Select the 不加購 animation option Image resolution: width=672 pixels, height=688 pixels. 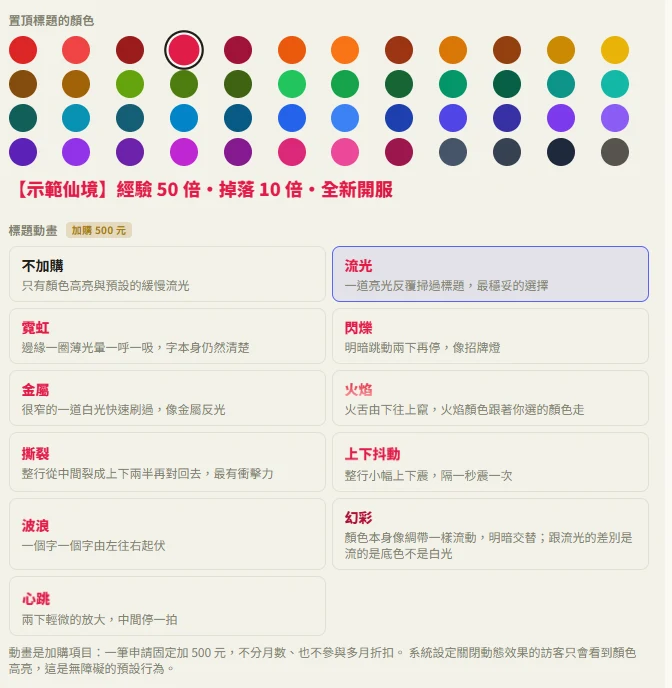click(167, 274)
